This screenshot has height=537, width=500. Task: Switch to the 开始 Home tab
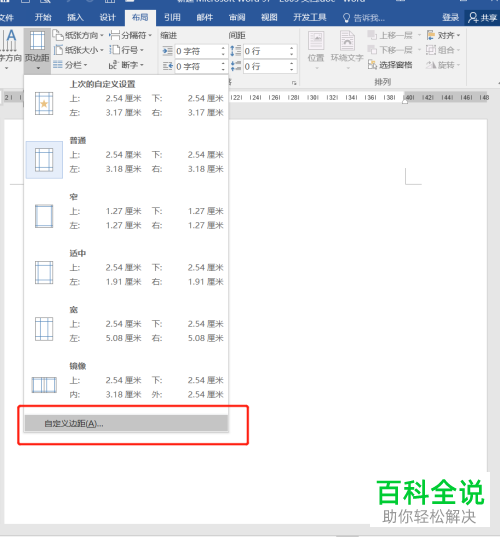[x=43, y=17]
